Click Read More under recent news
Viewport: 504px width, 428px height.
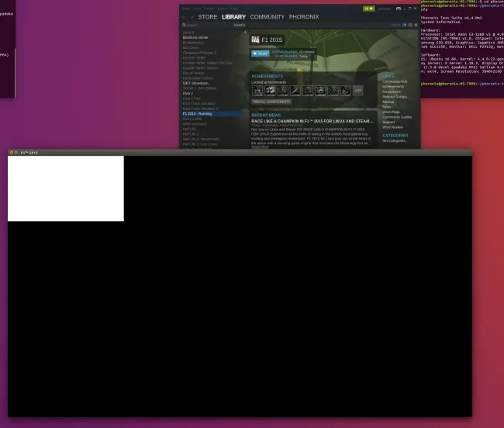click(x=260, y=147)
